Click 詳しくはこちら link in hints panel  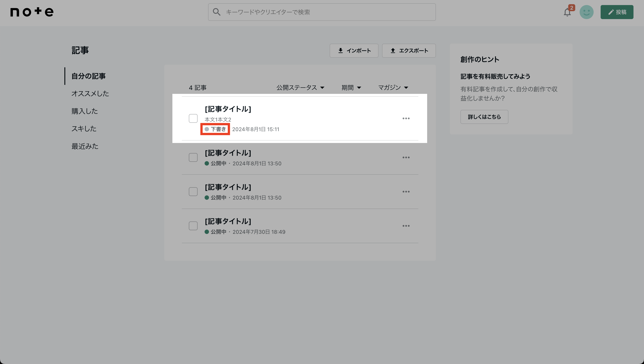(x=484, y=116)
